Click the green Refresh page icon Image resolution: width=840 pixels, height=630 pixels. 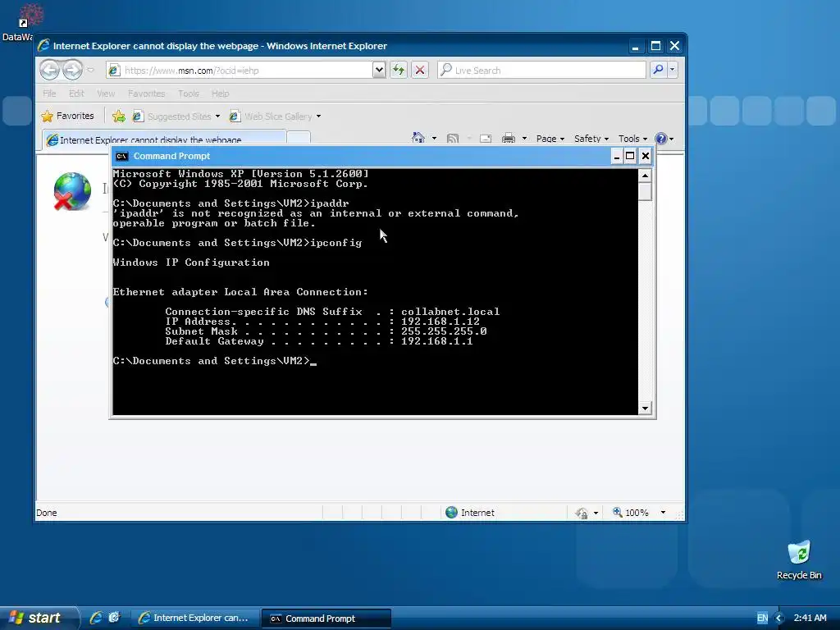pos(399,71)
